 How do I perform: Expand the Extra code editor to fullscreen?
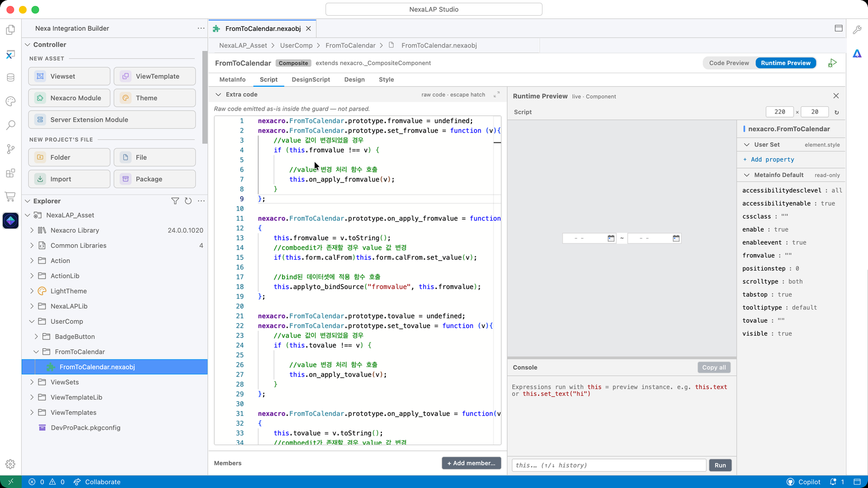point(496,94)
